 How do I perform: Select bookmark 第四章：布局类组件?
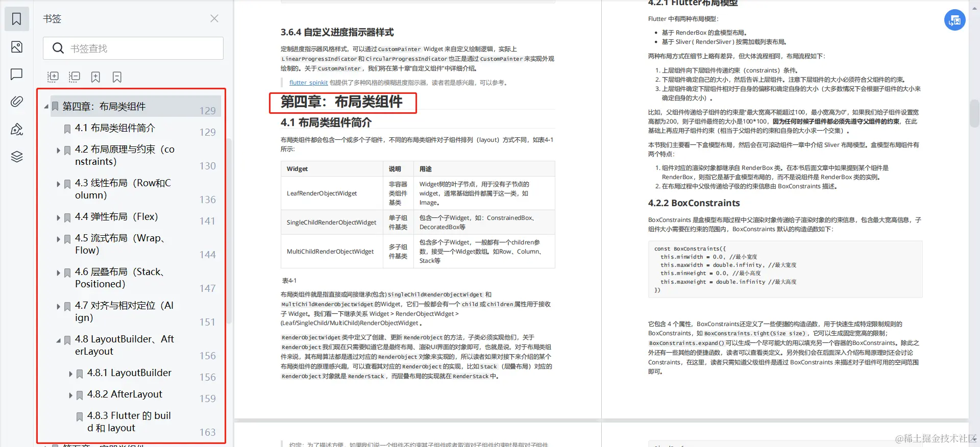(104, 106)
